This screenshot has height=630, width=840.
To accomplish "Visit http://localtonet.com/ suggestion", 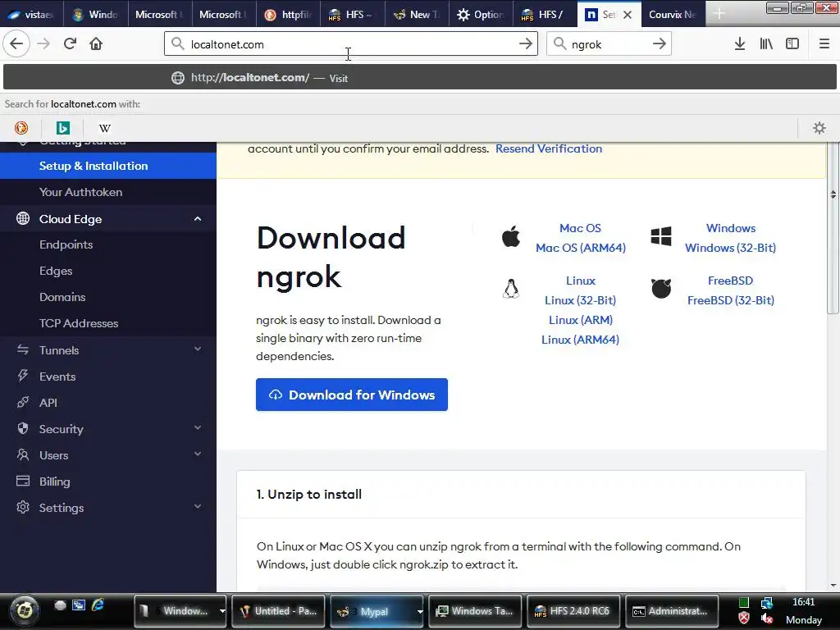I will click(420, 78).
